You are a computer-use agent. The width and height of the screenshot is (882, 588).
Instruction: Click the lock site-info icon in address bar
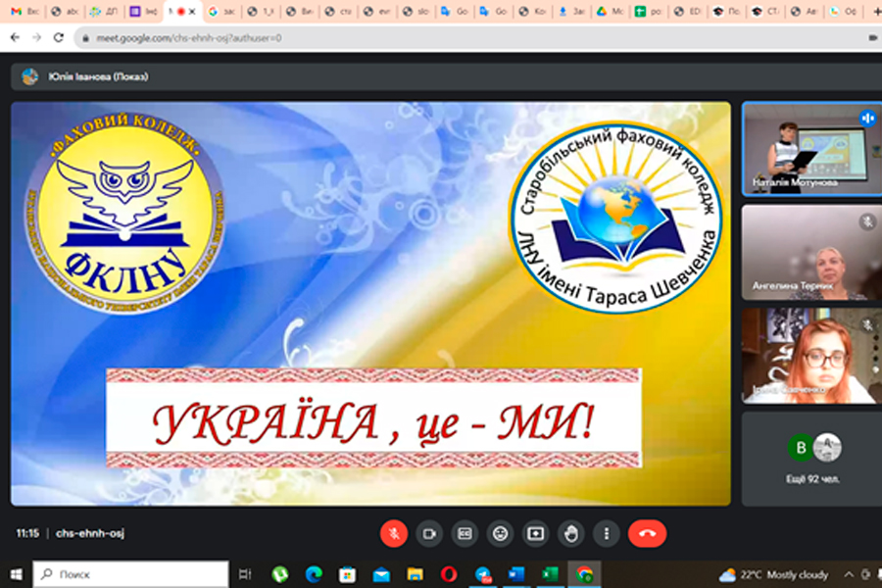click(85, 38)
